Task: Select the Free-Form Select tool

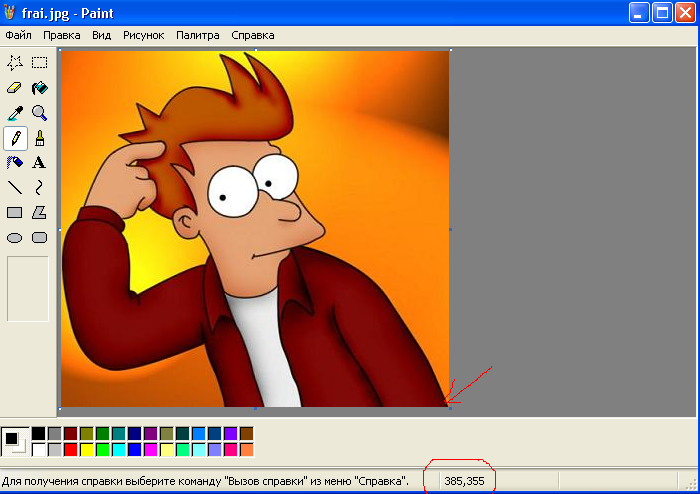Action: point(15,62)
